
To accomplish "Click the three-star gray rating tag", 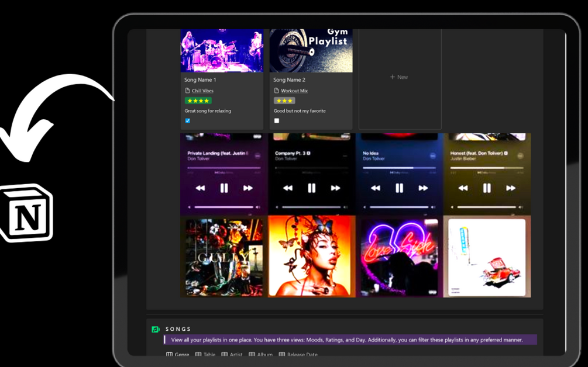I will click(x=284, y=101).
